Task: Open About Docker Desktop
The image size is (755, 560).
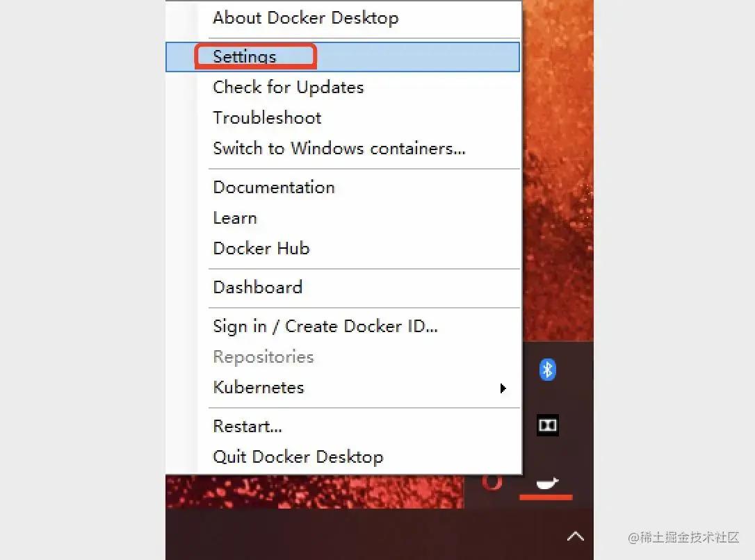Action: coord(342,18)
